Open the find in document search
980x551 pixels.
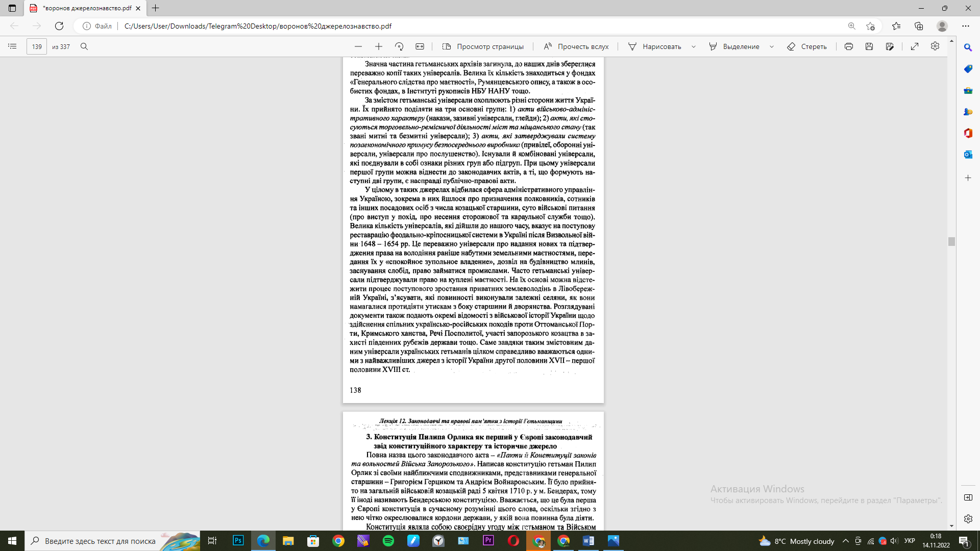tap(84, 46)
